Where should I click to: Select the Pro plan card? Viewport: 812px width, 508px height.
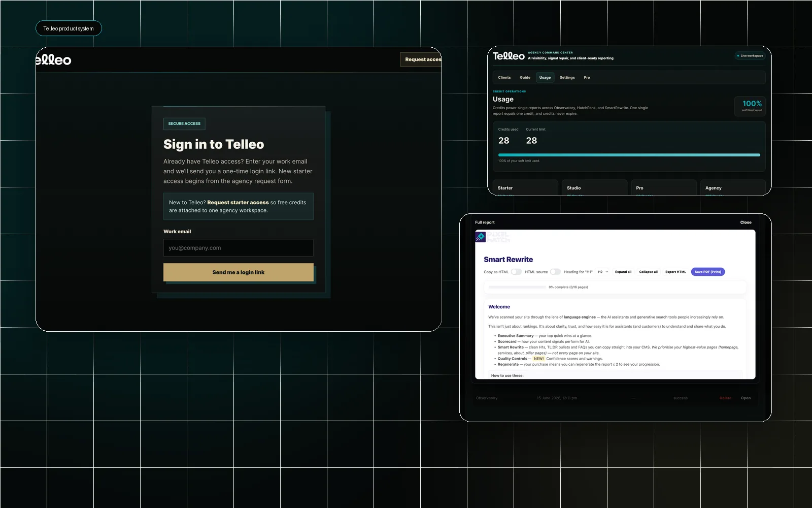click(x=664, y=188)
